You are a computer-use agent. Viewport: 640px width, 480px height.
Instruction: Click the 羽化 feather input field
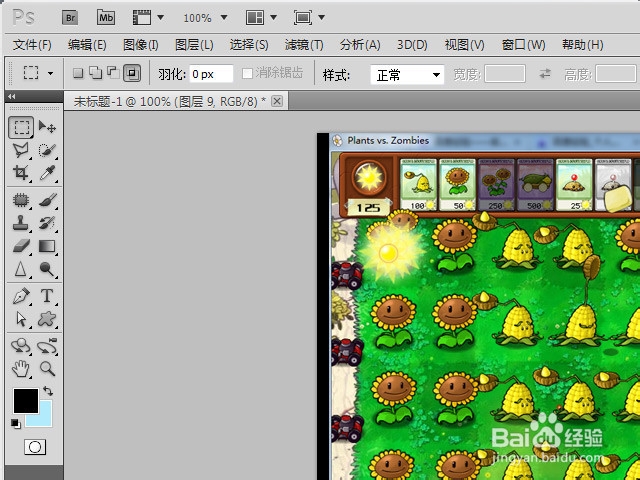pos(211,74)
